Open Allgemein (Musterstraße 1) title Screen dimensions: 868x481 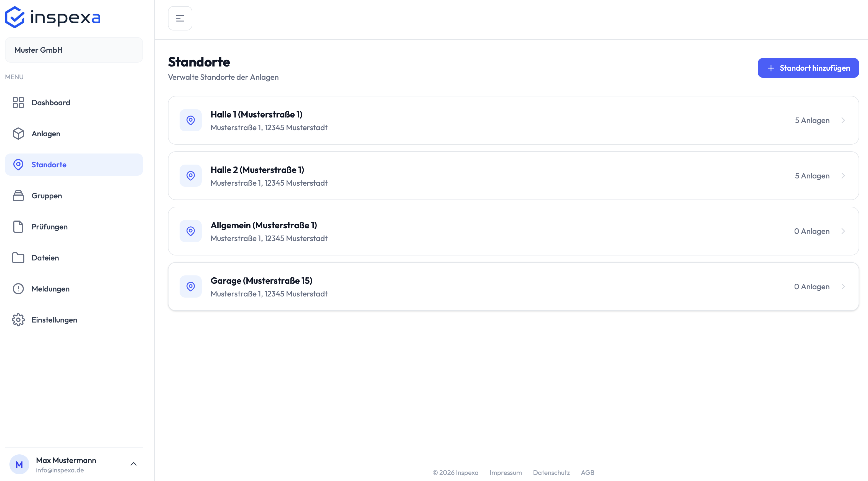pos(264,225)
